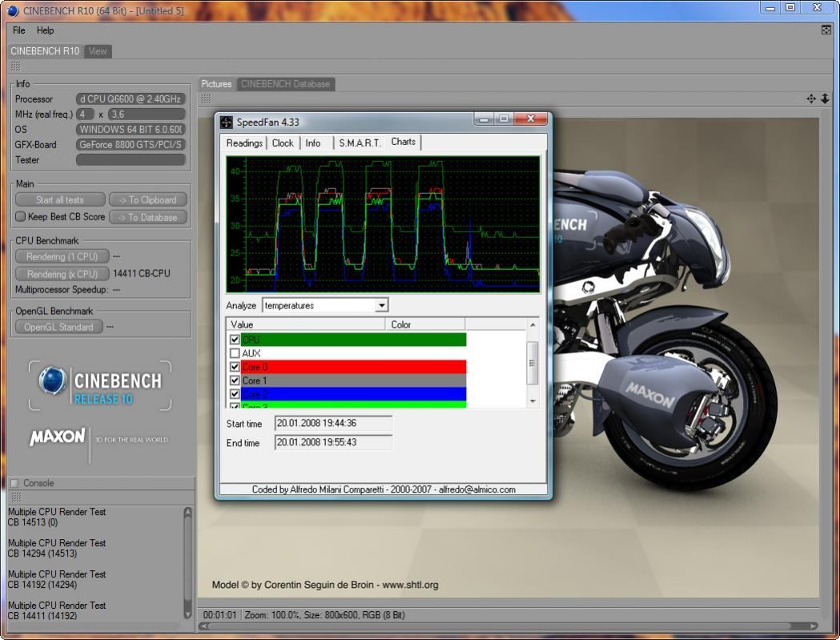The width and height of the screenshot is (840, 640).
Task: Switch to the Pictures tab
Action: (x=216, y=84)
